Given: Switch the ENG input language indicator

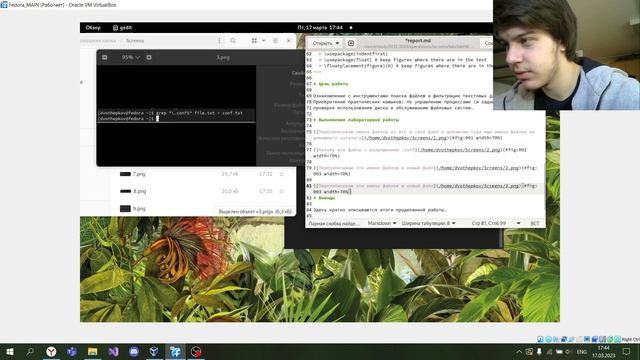Looking at the screenshot, I should point(582,352).
